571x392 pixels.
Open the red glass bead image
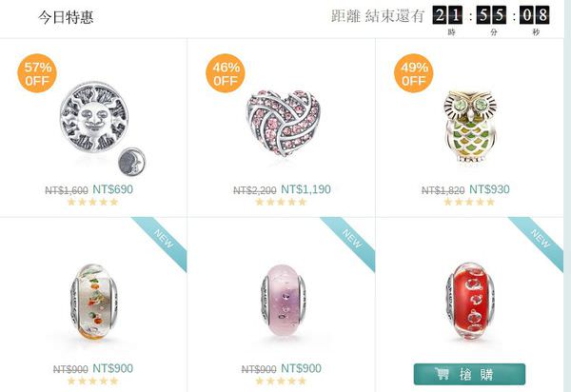470,301
